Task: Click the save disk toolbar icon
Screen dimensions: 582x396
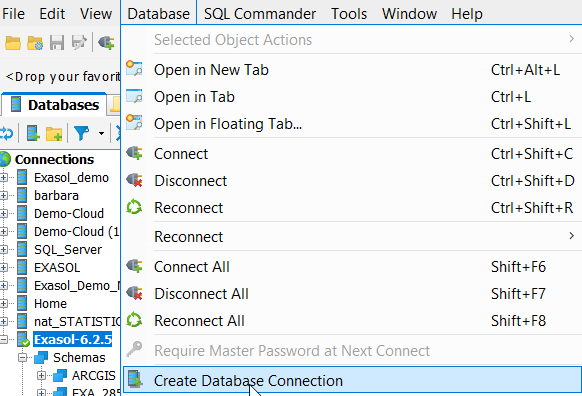Action: 57,43
